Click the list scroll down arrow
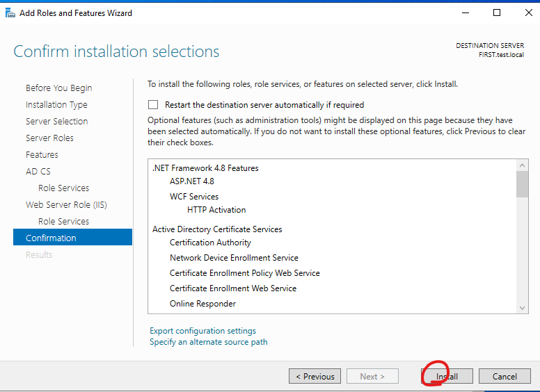The height and width of the screenshot is (392, 540). tap(522, 308)
